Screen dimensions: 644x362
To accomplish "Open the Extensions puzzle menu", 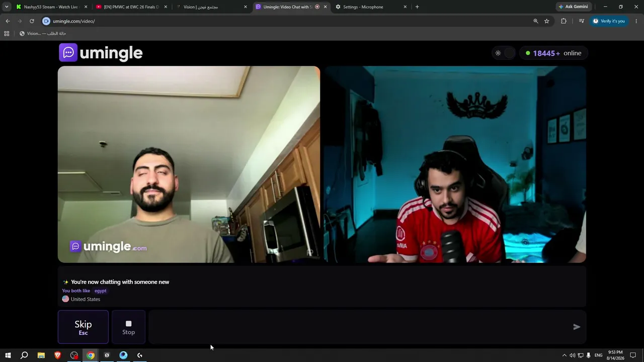I will tap(563, 21).
